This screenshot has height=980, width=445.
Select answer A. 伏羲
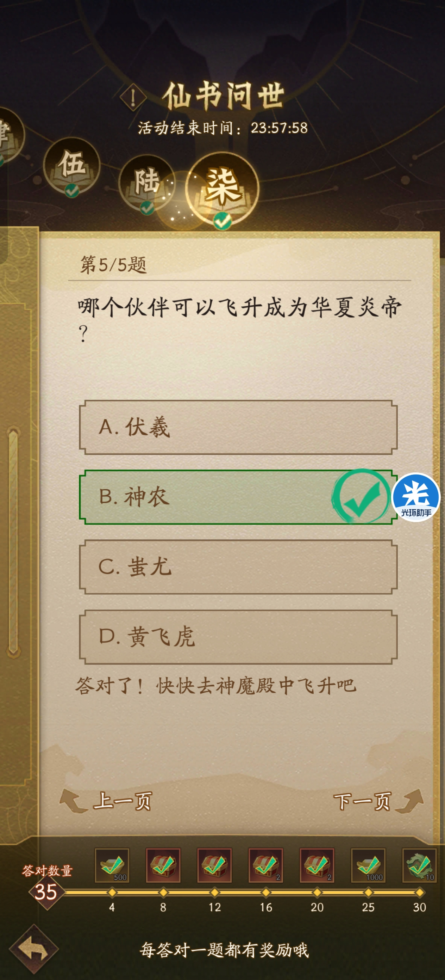pos(238,427)
